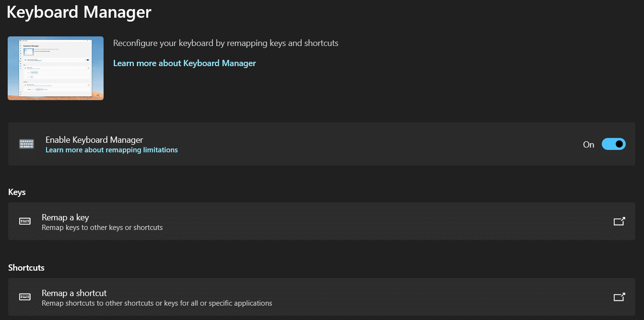The width and height of the screenshot is (644, 320).
Task: Open the Learn more about Keyboard Manager link
Action: 184,63
